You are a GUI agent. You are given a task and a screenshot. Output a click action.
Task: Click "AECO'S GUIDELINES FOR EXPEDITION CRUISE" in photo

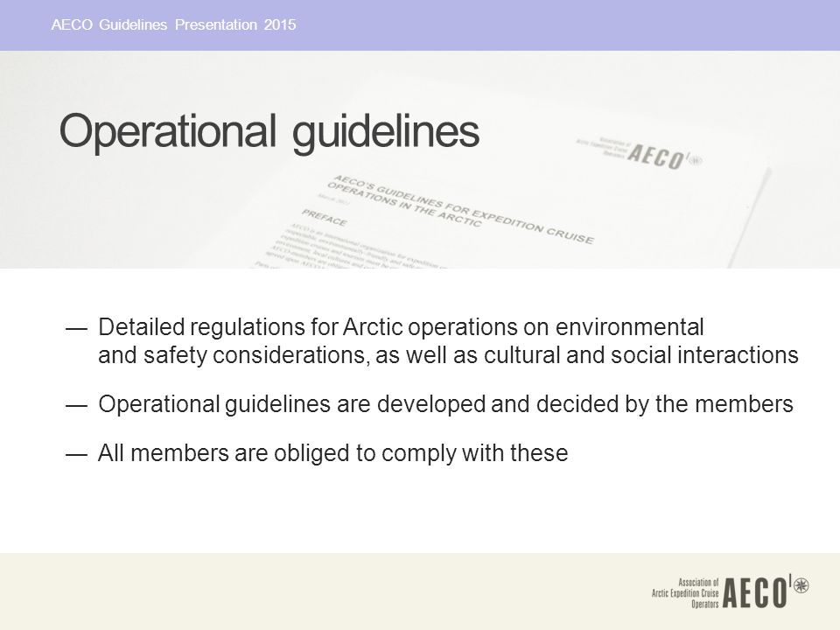[464, 209]
